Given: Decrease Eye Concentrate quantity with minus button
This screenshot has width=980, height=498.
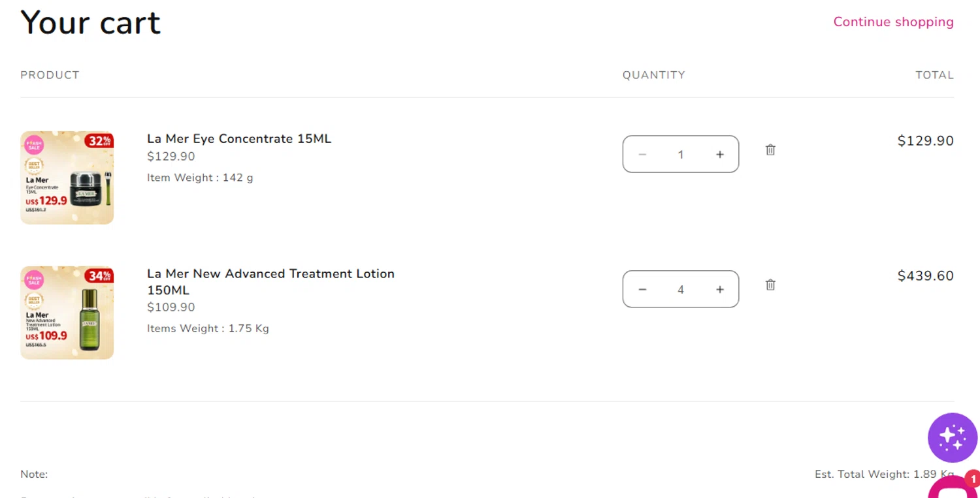Looking at the screenshot, I should [x=642, y=155].
